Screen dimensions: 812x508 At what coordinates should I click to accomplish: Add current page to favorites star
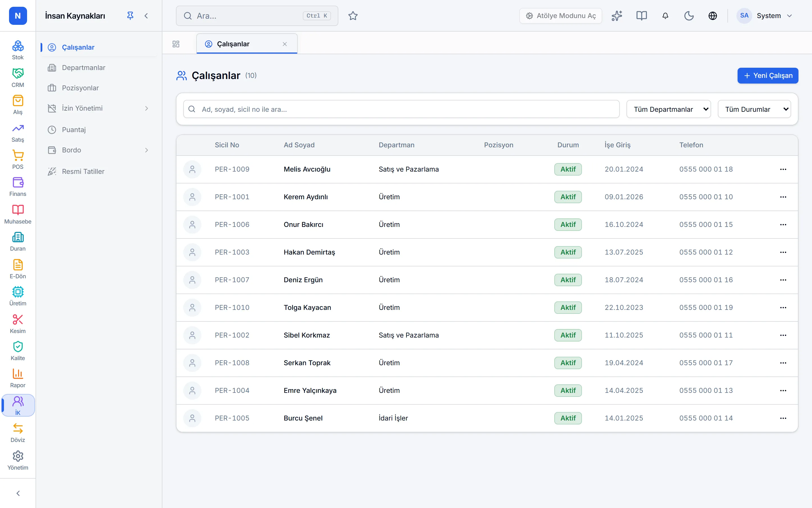353,16
